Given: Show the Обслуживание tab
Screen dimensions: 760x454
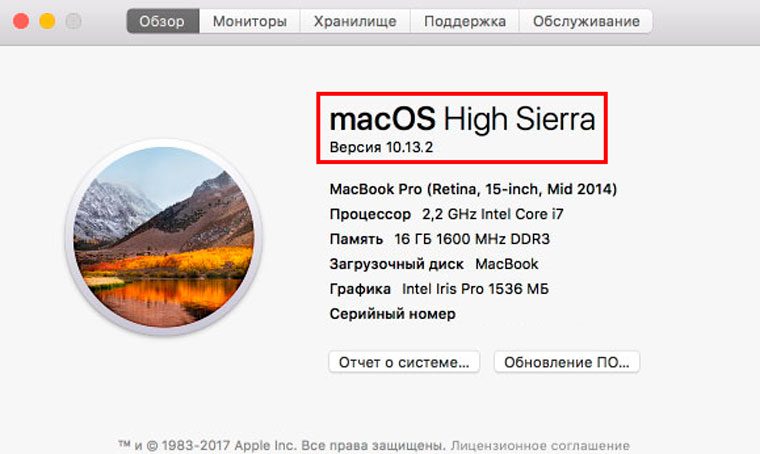Looking at the screenshot, I should point(586,21).
